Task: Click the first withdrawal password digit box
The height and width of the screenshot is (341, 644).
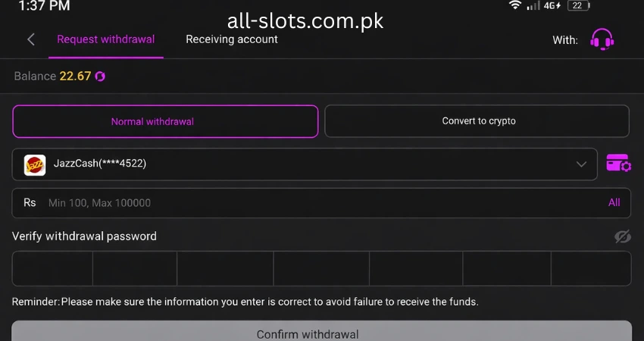Action: (52, 268)
